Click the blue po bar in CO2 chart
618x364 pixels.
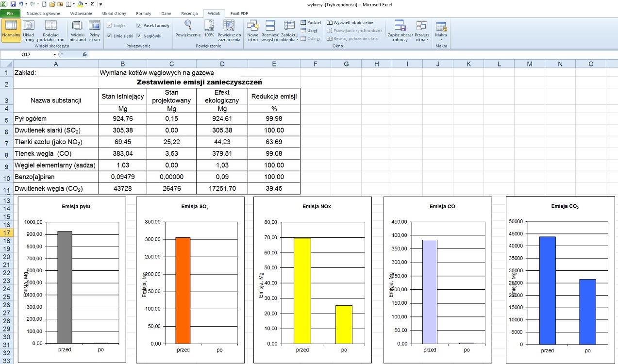(x=587, y=312)
